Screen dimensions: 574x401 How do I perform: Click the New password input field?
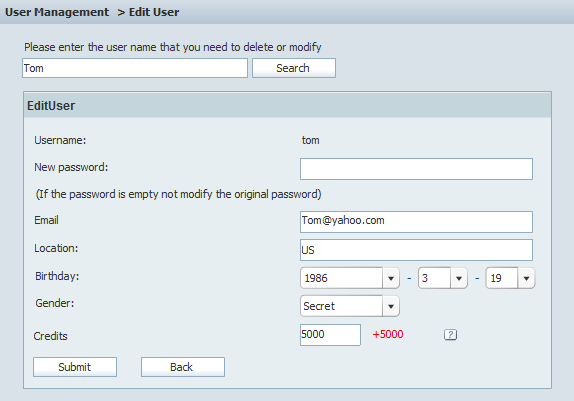click(416, 169)
